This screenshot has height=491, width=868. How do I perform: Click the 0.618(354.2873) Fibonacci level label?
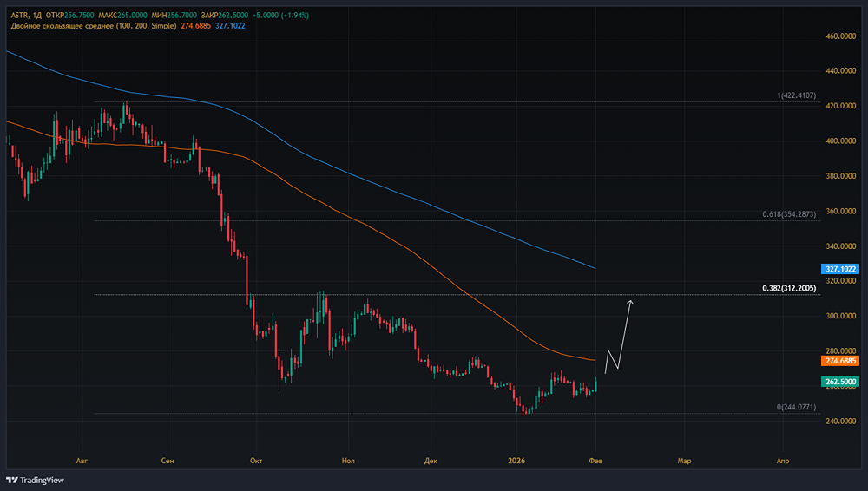[x=789, y=214]
